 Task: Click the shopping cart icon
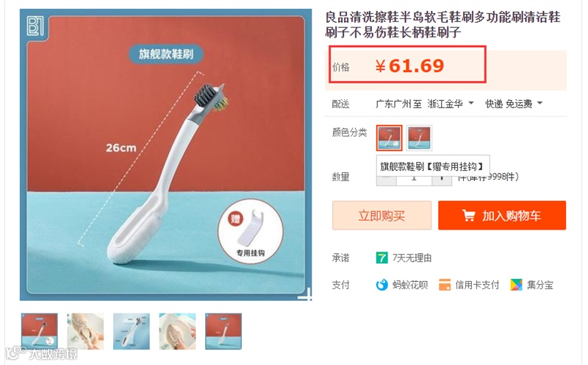[468, 216]
